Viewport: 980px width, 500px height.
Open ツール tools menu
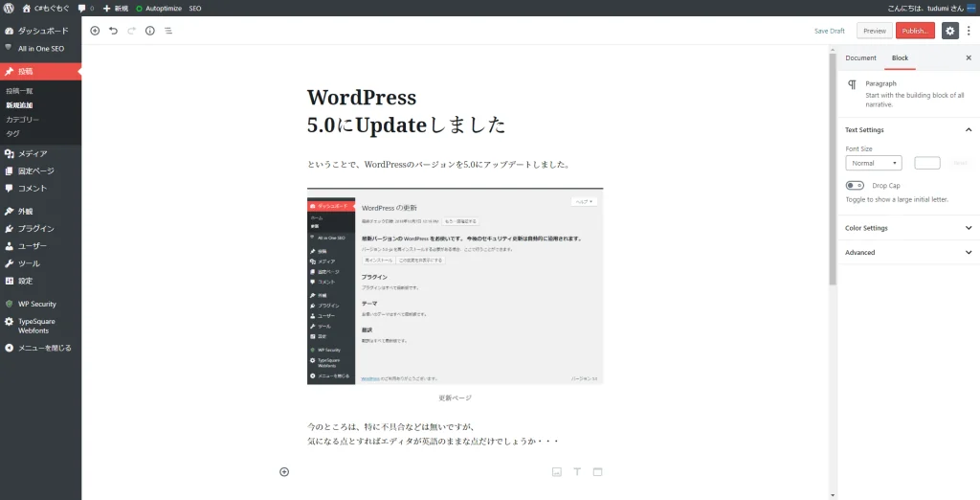[x=40, y=263]
